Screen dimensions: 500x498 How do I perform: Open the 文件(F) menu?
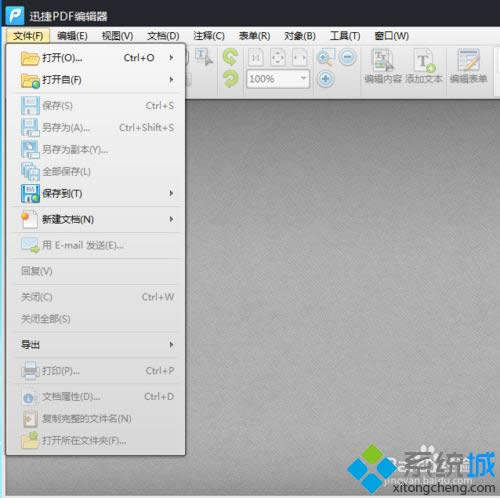pos(28,36)
